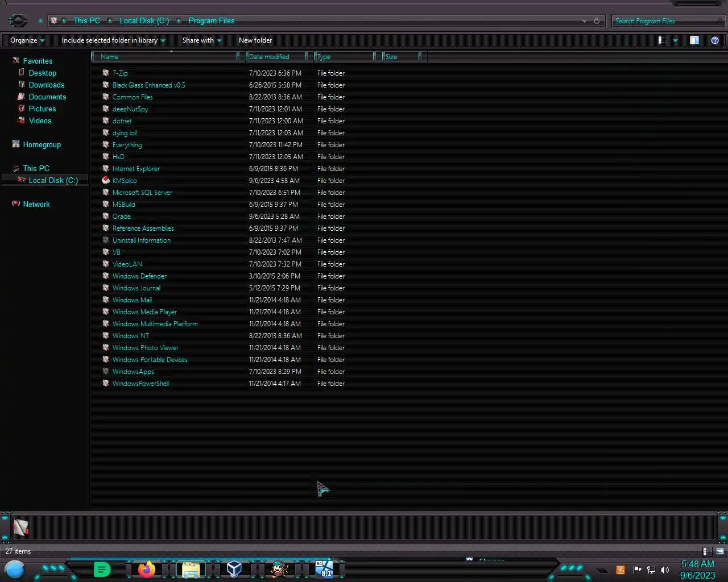Click the Local Disk (C:) drive icon in the sidebar

[22, 180]
